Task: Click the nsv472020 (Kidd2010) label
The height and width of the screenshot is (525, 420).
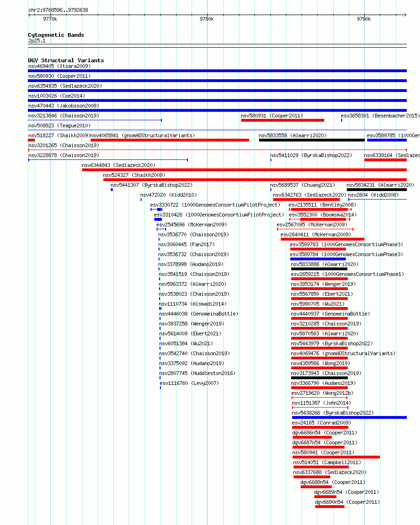Action: [168, 195]
